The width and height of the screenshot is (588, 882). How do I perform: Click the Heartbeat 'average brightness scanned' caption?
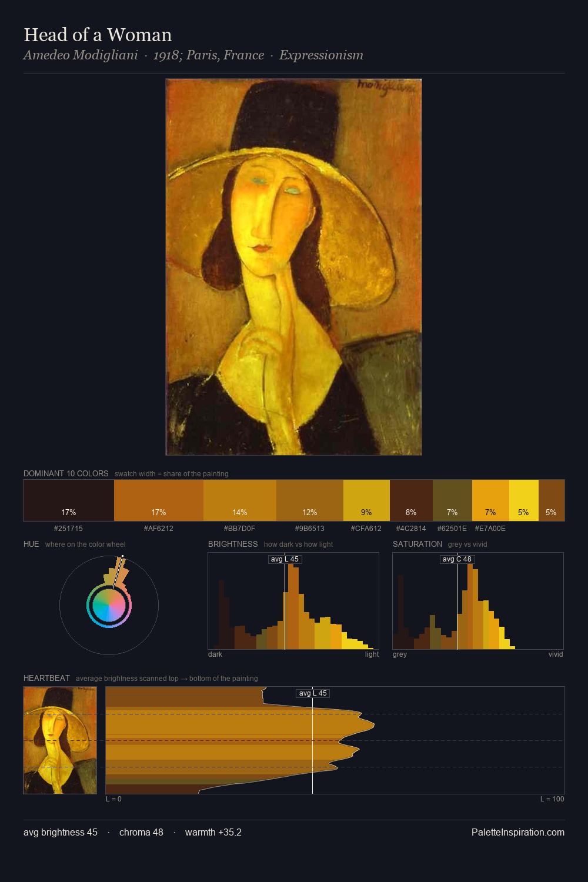tap(167, 678)
